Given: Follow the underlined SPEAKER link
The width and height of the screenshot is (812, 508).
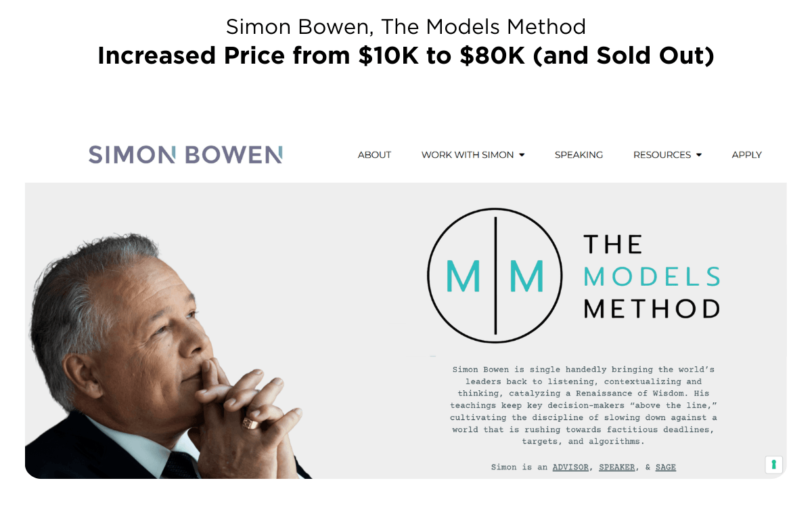Looking at the screenshot, I should point(617,467).
